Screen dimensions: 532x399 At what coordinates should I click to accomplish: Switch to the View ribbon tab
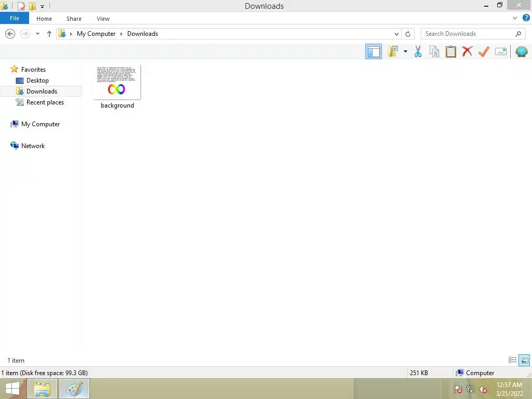tap(103, 19)
